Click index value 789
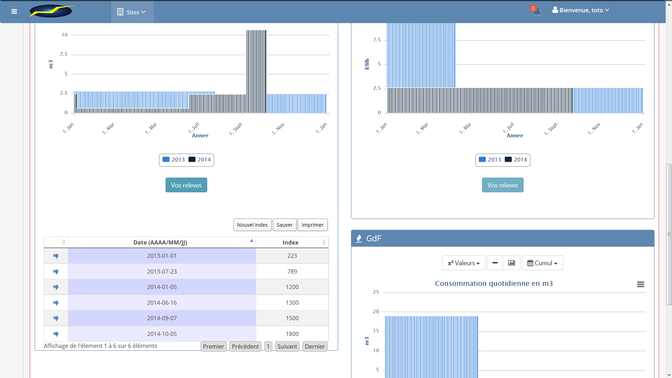672x378 pixels. pyautogui.click(x=292, y=272)
